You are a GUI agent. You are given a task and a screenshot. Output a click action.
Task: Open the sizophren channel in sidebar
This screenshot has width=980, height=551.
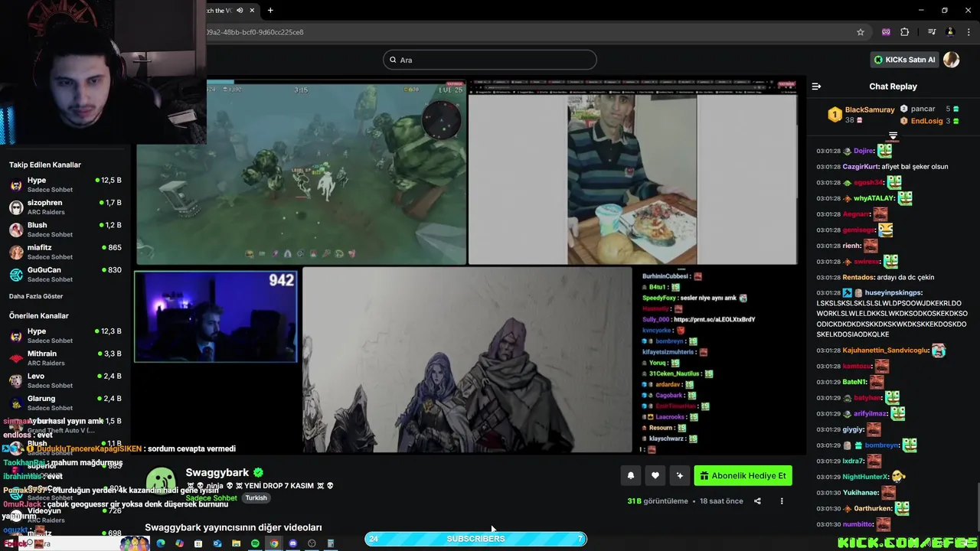click(65, 207)
